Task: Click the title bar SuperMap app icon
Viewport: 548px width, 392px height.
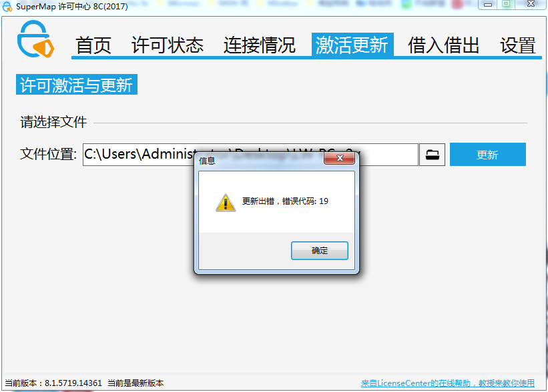Action: tap(7, 6)
